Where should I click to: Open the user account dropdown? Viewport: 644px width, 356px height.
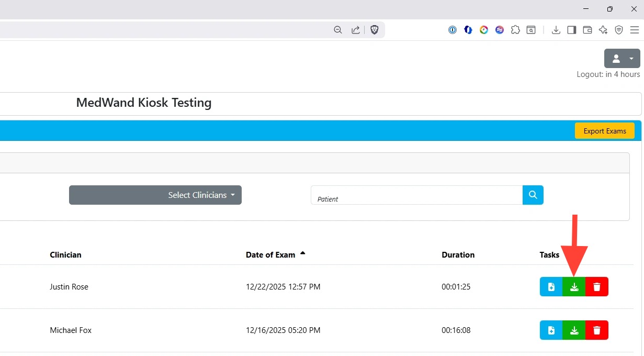(x=622, y=58)
